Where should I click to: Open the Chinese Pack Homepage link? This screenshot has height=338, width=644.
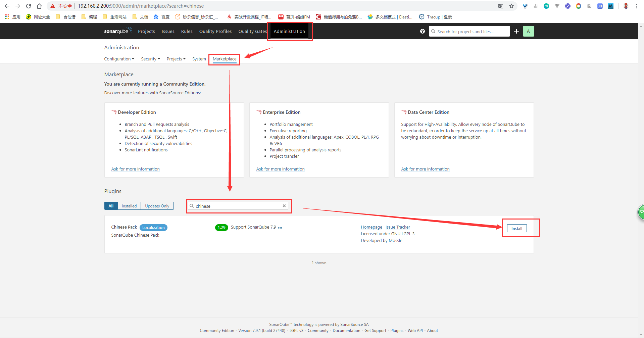[371, 227]
